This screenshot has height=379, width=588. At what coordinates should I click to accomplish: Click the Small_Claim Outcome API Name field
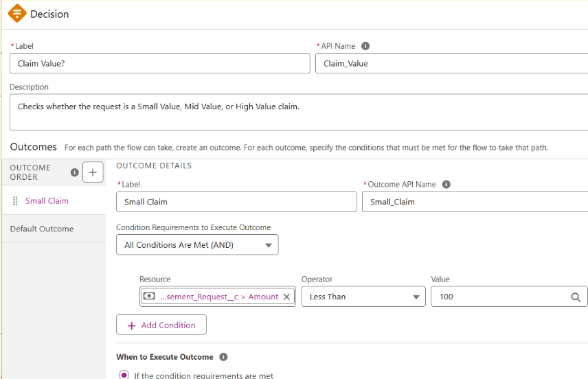(x=474, y=202)
